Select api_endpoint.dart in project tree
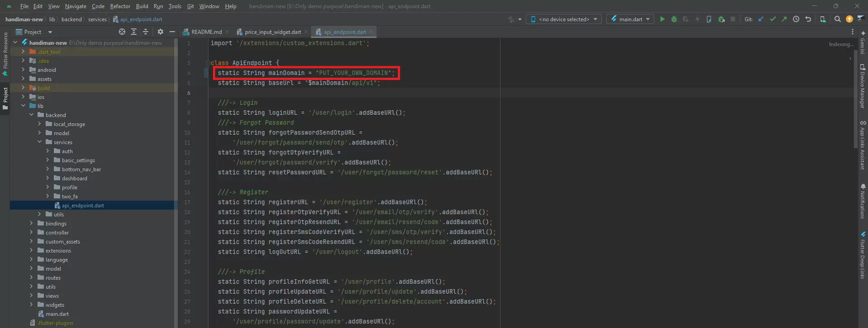Viewport: 868px width, 328px height. [x=83, y=205]
